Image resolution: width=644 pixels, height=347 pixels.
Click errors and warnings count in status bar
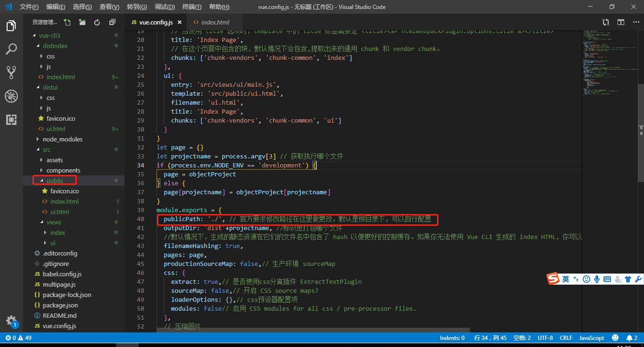pos(18,338)
